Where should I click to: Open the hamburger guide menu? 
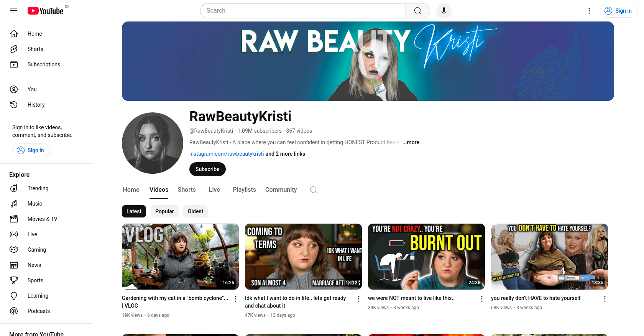(14, 11)
